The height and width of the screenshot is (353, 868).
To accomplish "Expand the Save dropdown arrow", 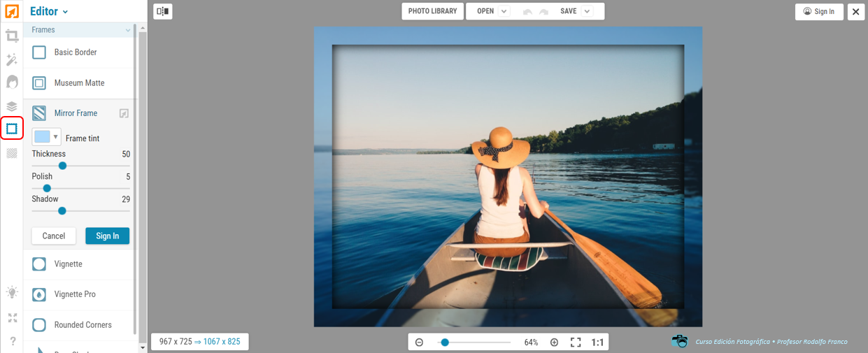I will [587, 11].
